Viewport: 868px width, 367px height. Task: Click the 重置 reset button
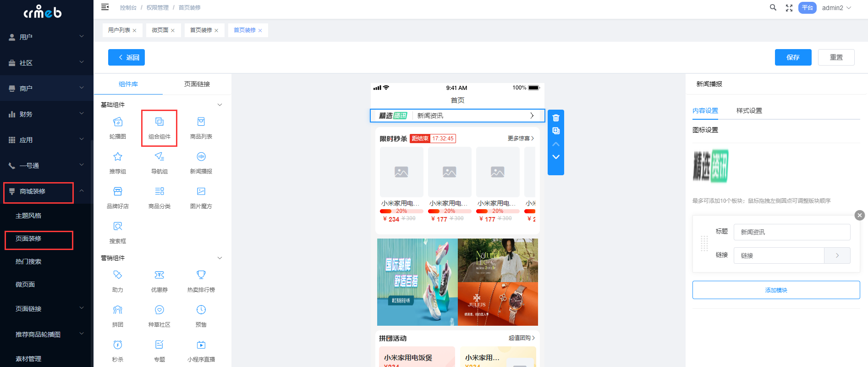[836, 57]
